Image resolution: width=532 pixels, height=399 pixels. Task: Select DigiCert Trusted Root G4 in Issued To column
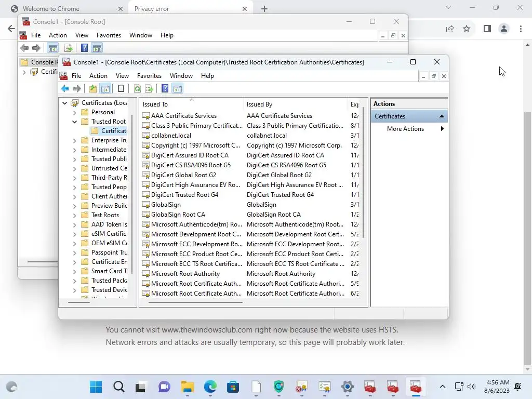pos(184,195)
